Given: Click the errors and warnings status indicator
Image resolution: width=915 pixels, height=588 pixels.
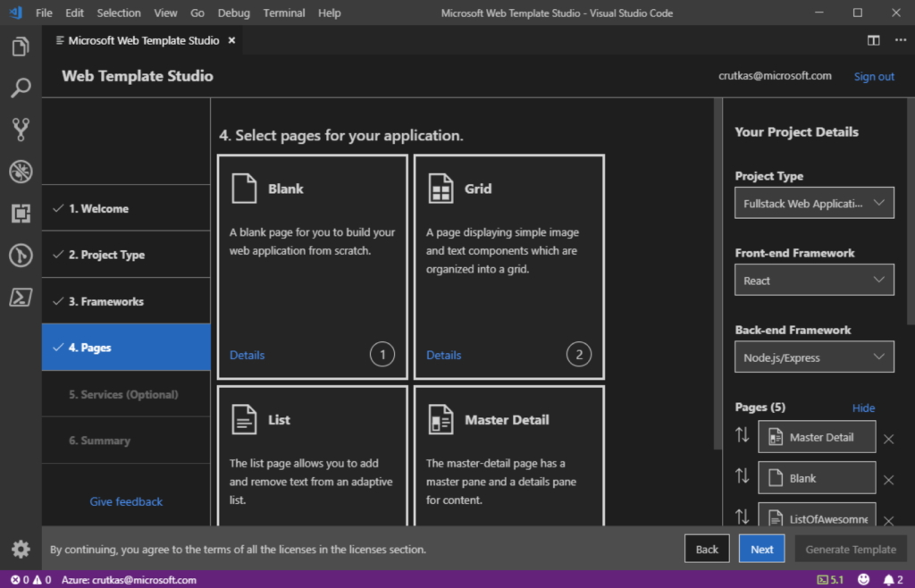Looking at the screenshot, I should 31,580.
